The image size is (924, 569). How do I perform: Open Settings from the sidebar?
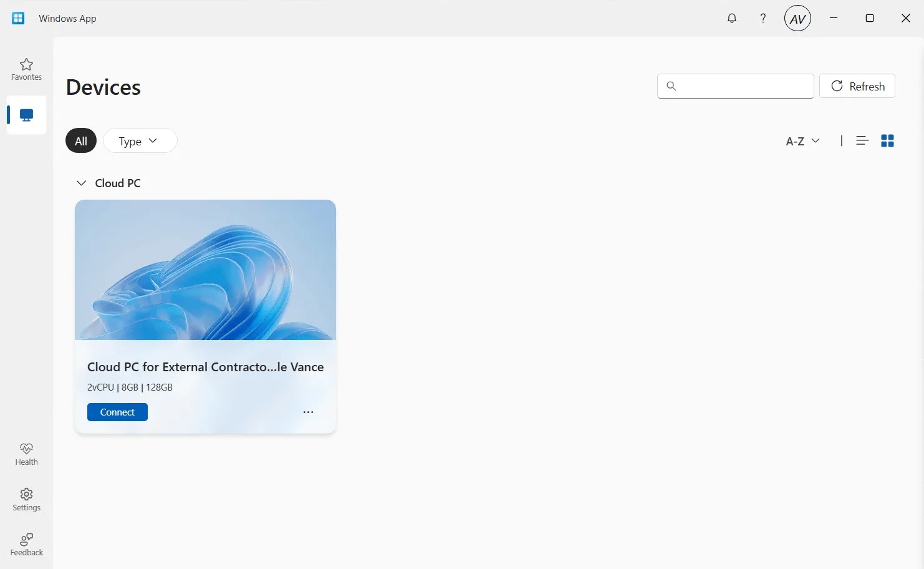[x=26, y=500]
